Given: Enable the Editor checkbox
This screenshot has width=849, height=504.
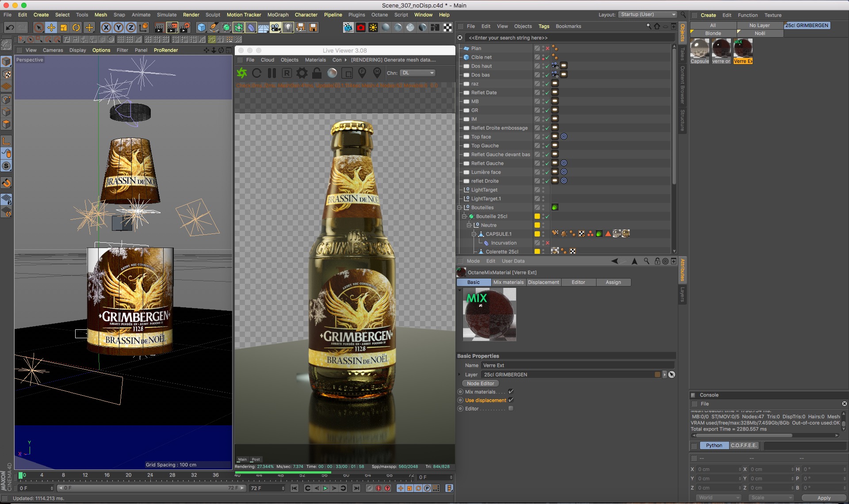Looking at the screenshot, I should click(x=511, y=409).
